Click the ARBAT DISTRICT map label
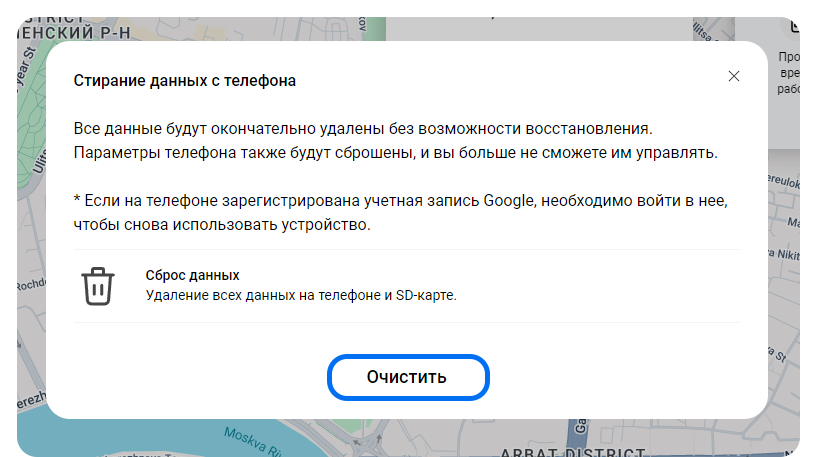Screen dimensions: 835x457 click(570, 451)
